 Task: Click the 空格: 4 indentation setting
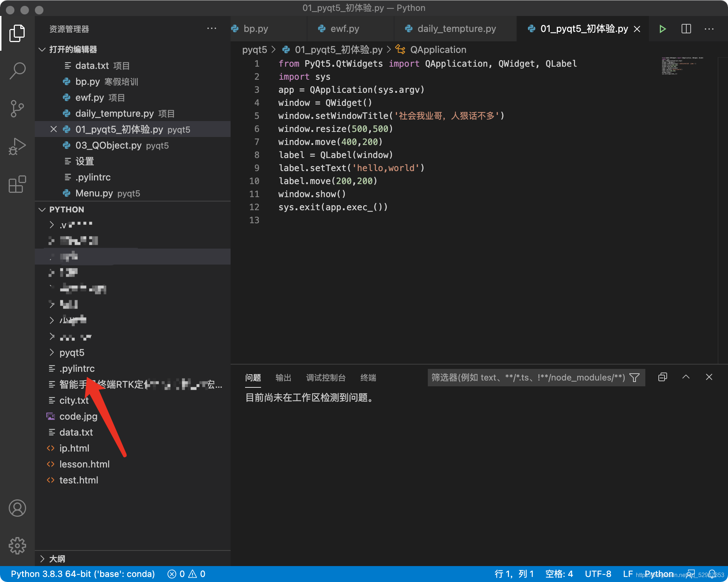559,574
